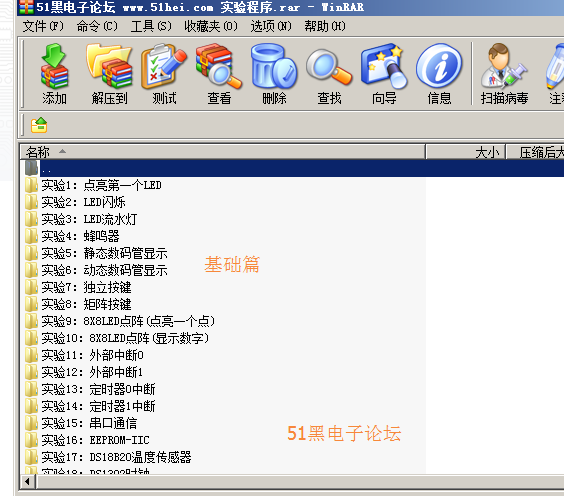Select folder 实验12: 外部中断1
Screen dimensions: 564x496
click(85, 372)
